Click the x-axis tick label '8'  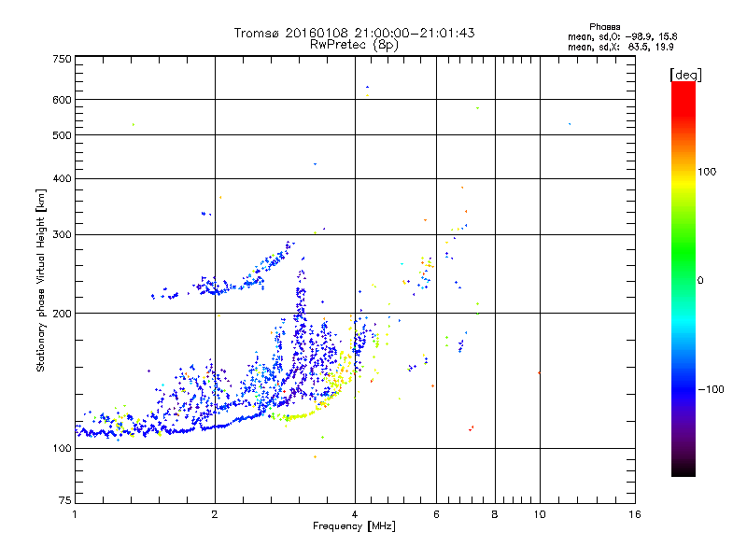coord(495,514)
